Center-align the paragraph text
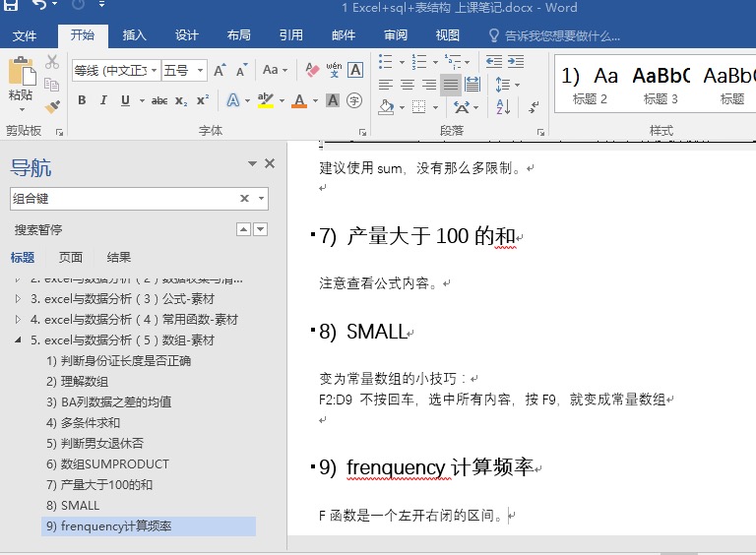The height and width of the screenshot is (555, 756). pyautogui.click(x=408, y=85)
